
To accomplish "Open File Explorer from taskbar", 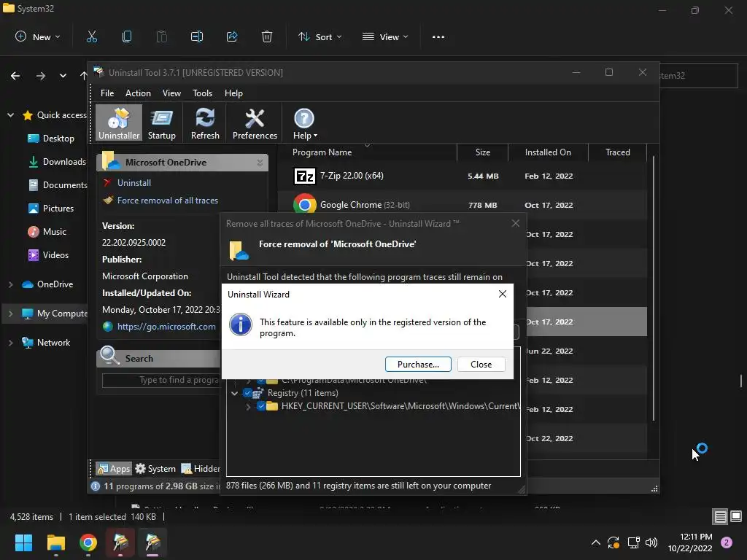I will click(x=55, y=542).
